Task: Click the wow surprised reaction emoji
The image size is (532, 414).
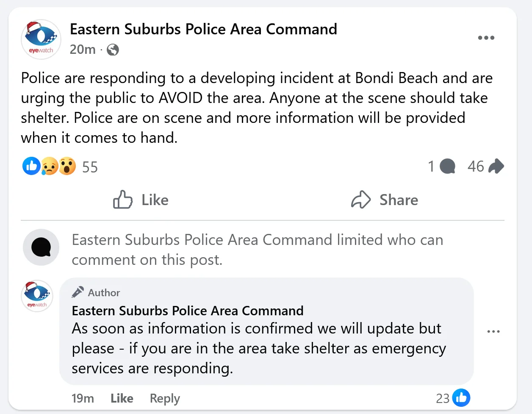Action: (x=67, y=166)
